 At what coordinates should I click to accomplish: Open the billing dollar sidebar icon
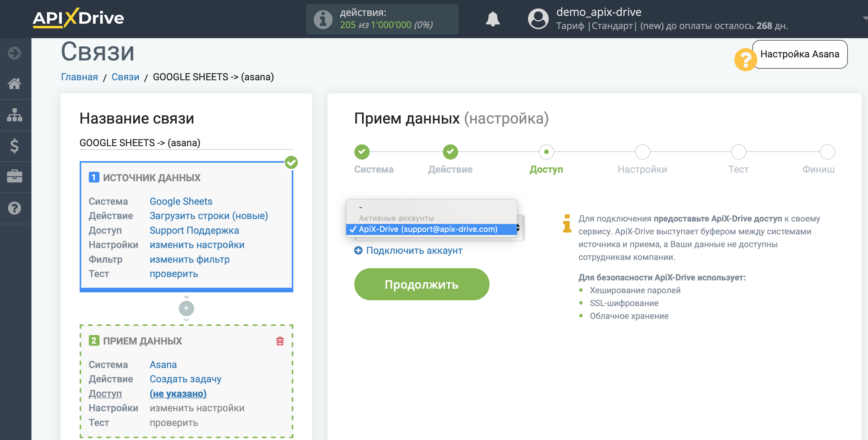tap(14, 146)
